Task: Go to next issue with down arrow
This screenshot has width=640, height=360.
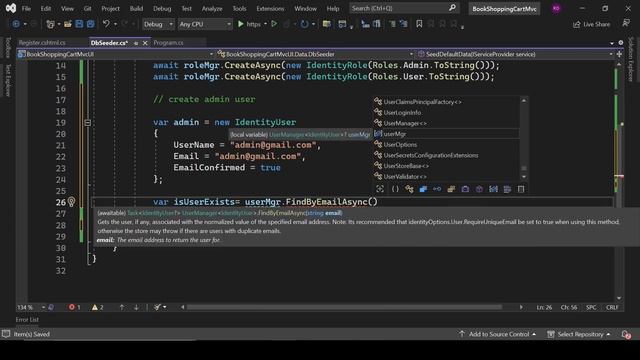Action: 136,307
